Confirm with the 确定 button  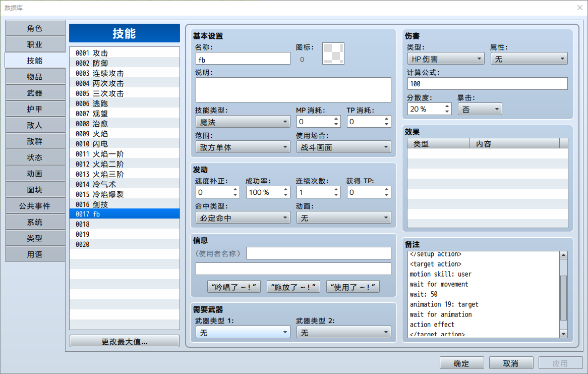pyautogui.click(x=461, y=363)
